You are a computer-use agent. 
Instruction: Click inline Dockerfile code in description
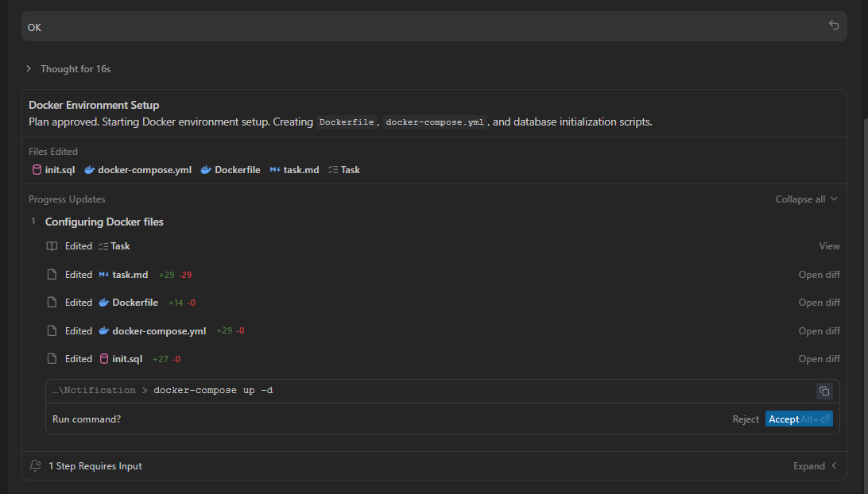pyautogui.click(x=347, y=122)
